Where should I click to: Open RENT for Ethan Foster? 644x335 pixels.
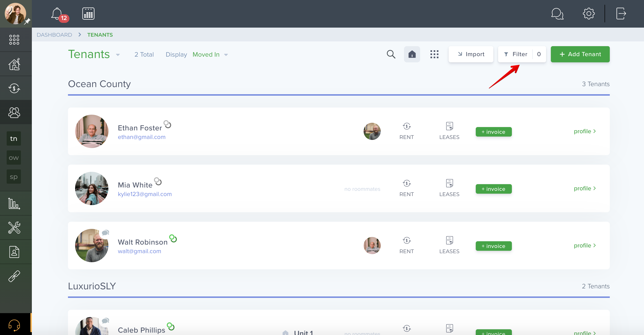(407, 131)
